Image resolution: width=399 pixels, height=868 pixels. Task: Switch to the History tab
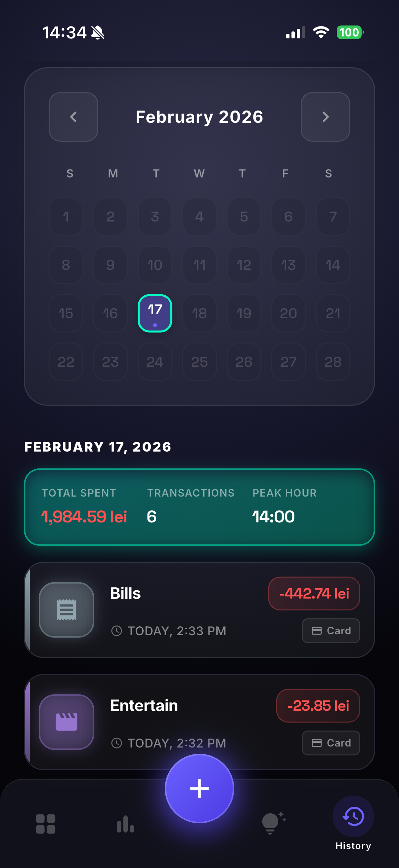click(353, 822)
